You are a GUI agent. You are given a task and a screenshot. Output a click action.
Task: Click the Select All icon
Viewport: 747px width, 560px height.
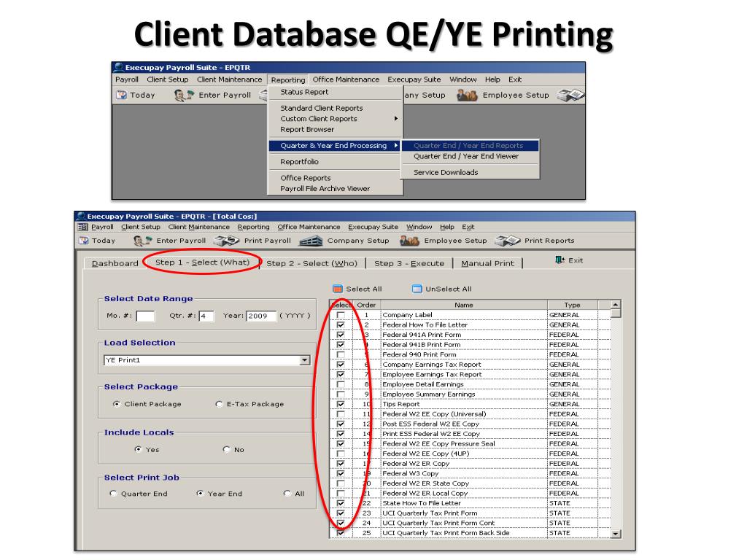tap(337, 289)
